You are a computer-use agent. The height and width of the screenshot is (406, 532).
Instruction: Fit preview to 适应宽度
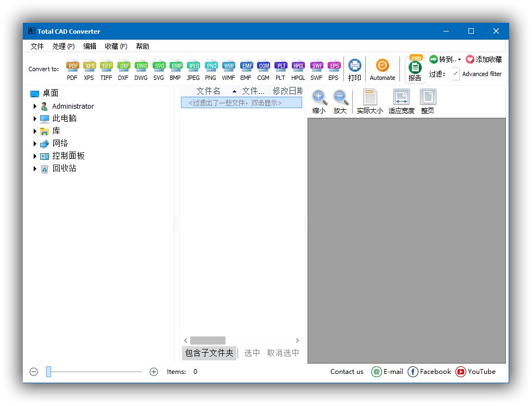tap(402, 101)
